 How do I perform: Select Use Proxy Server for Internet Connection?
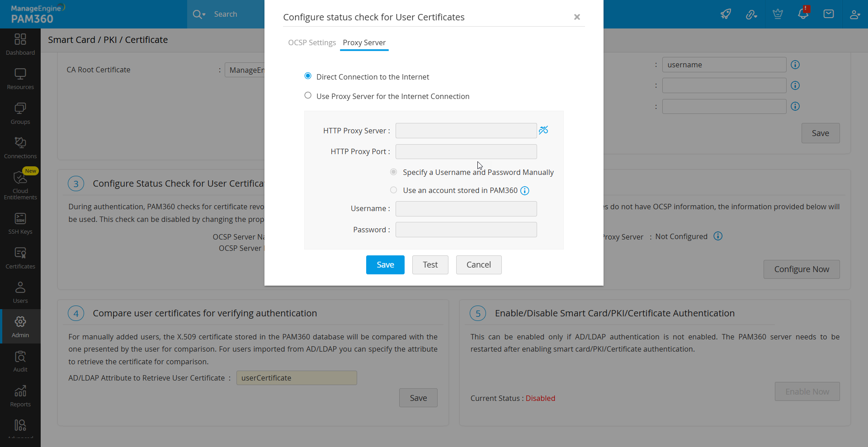(x=308, y=95)
